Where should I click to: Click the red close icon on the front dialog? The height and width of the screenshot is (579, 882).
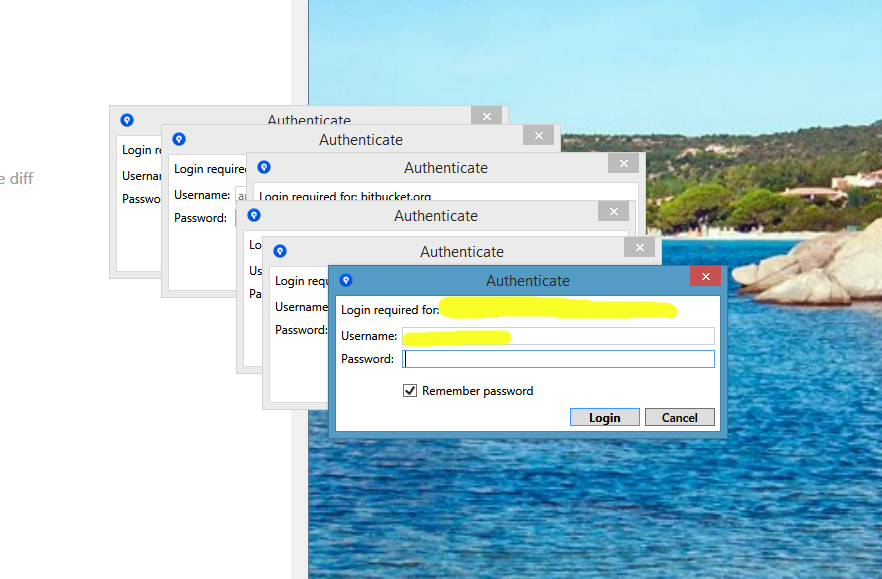[705, 276]
